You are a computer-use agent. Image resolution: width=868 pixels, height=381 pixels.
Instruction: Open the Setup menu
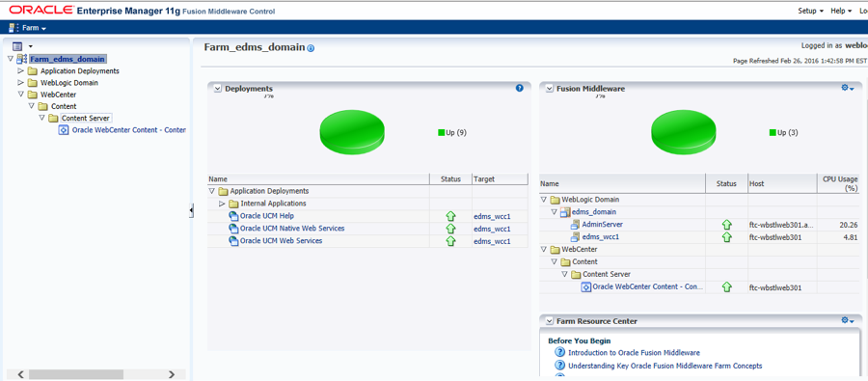pos(810,11)
